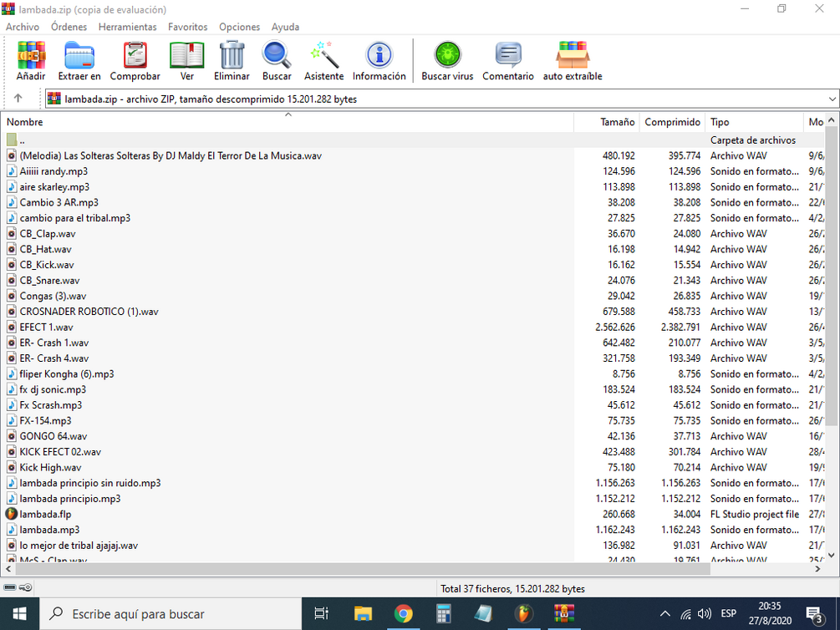
Task: Open Calculator from taskbar
Action: [443, 614]
